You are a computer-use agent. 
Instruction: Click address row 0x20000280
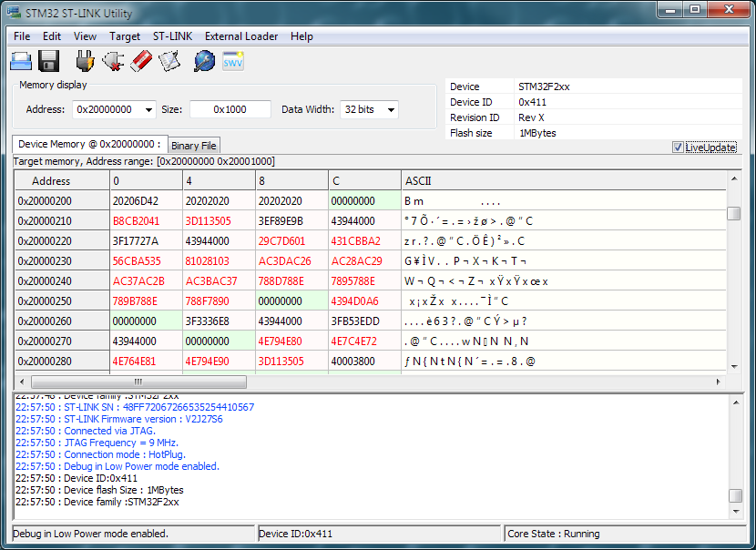[62, 361]
